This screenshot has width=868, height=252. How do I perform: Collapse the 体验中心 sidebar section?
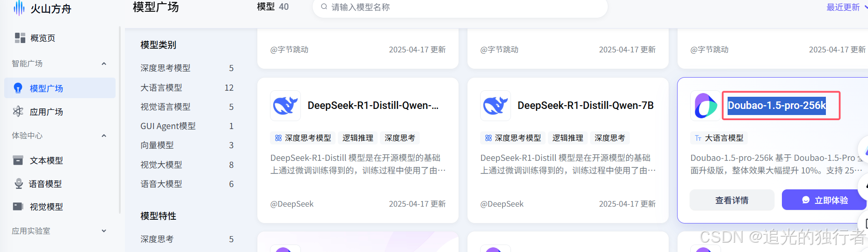(104, 136)
